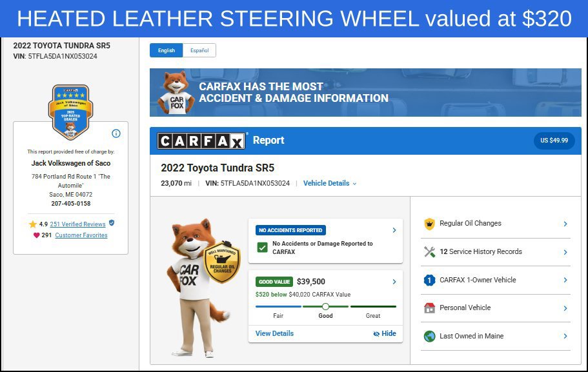
Task: Click the Service History wrench icon
Action: coord(429,251)
